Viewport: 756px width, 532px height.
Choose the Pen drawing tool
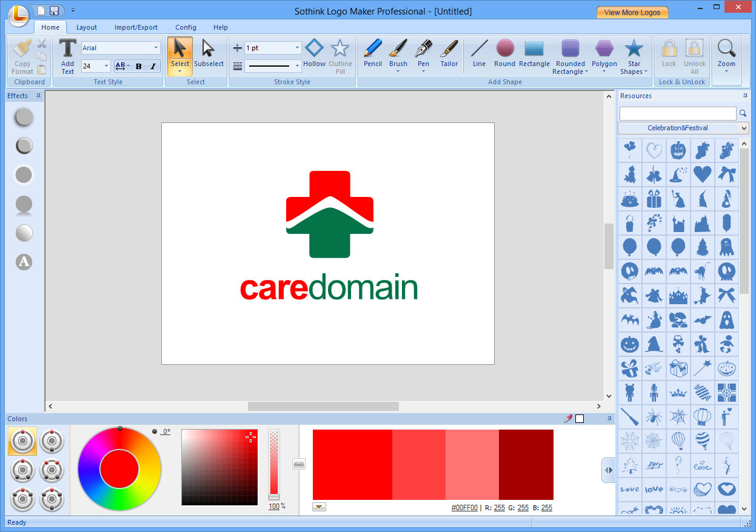[x=423, y=55]
